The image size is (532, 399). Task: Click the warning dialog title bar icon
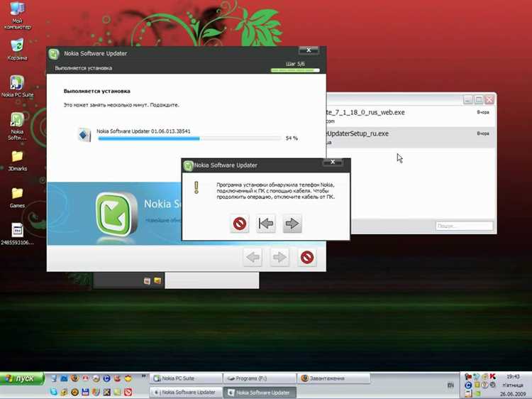[x=188, y=165]
